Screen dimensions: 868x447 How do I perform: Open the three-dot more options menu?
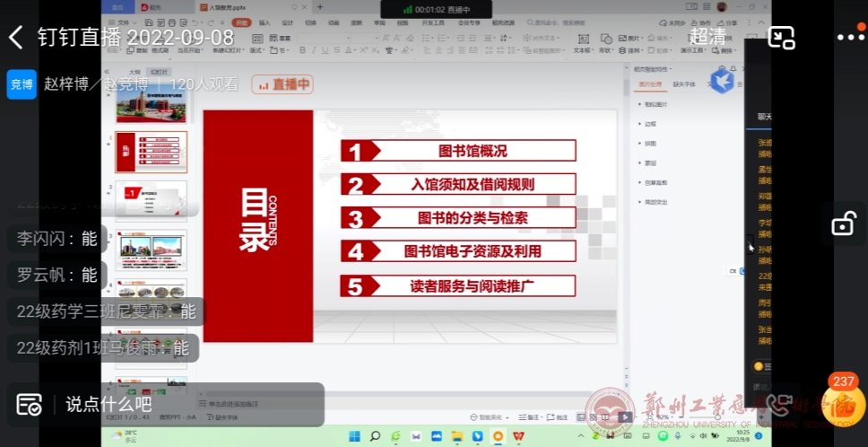849,37
